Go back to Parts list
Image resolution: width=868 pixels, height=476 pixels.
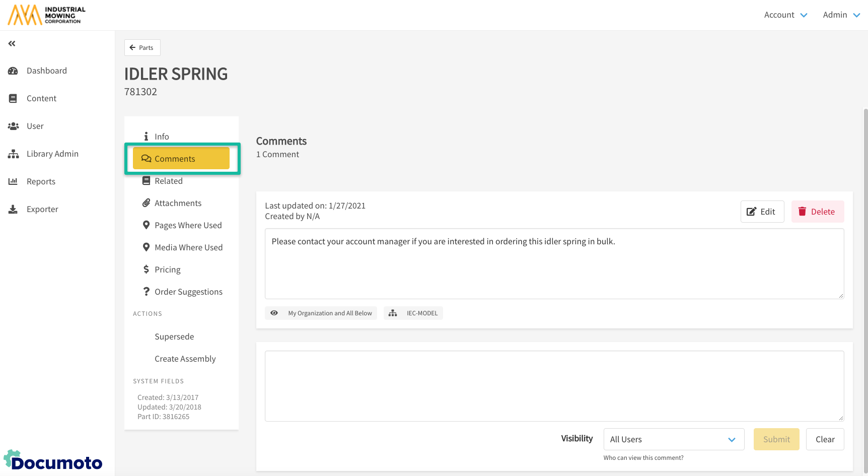point(142,48)
